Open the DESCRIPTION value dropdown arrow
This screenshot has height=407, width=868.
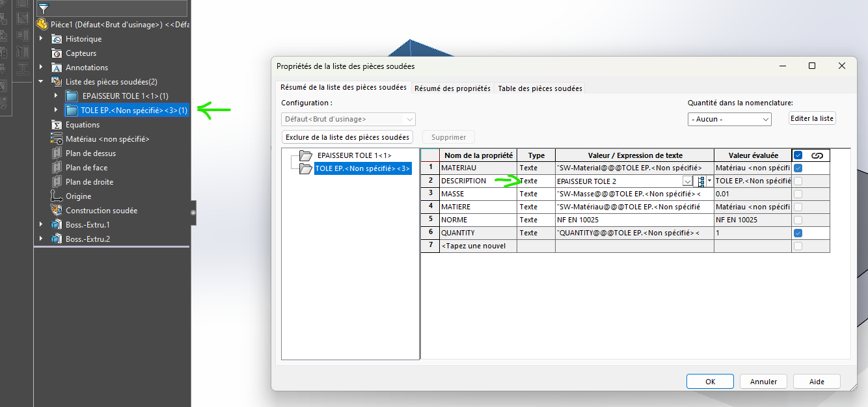688,181
